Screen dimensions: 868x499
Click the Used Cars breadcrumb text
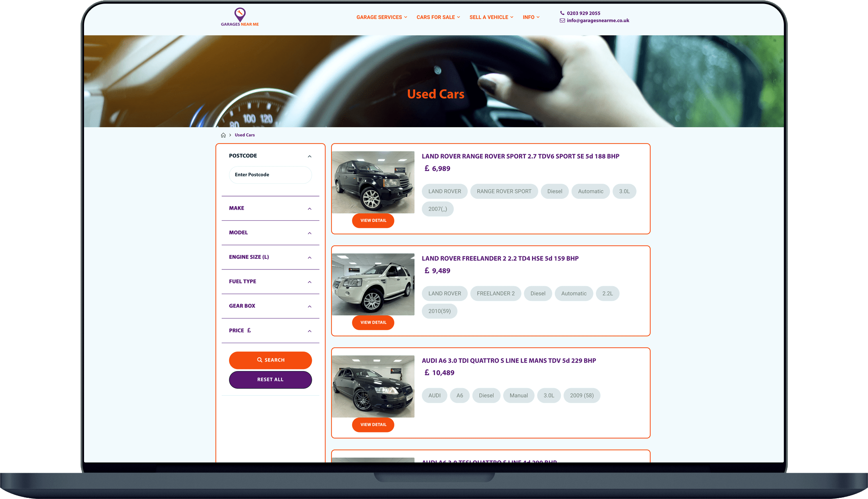(245, 135)
